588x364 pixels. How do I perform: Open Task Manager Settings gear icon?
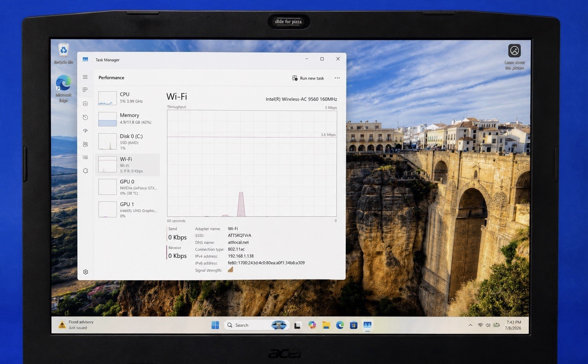click(x=85, y=272)
